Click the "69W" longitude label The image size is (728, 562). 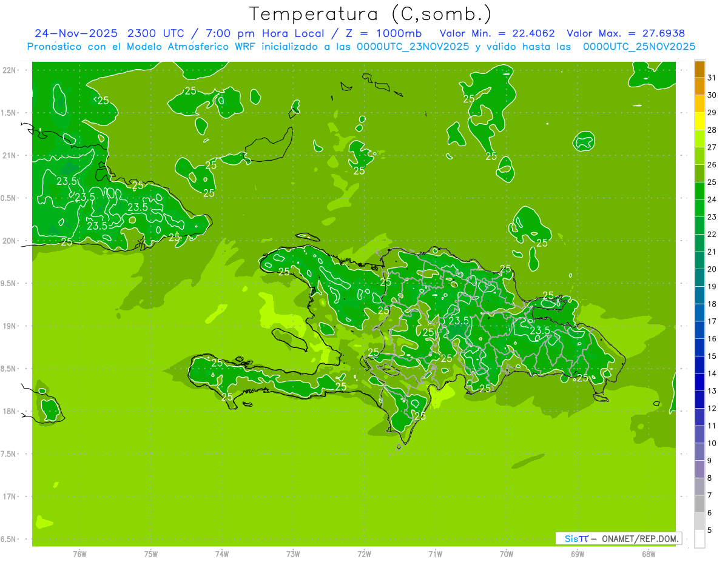coord(578,554)
